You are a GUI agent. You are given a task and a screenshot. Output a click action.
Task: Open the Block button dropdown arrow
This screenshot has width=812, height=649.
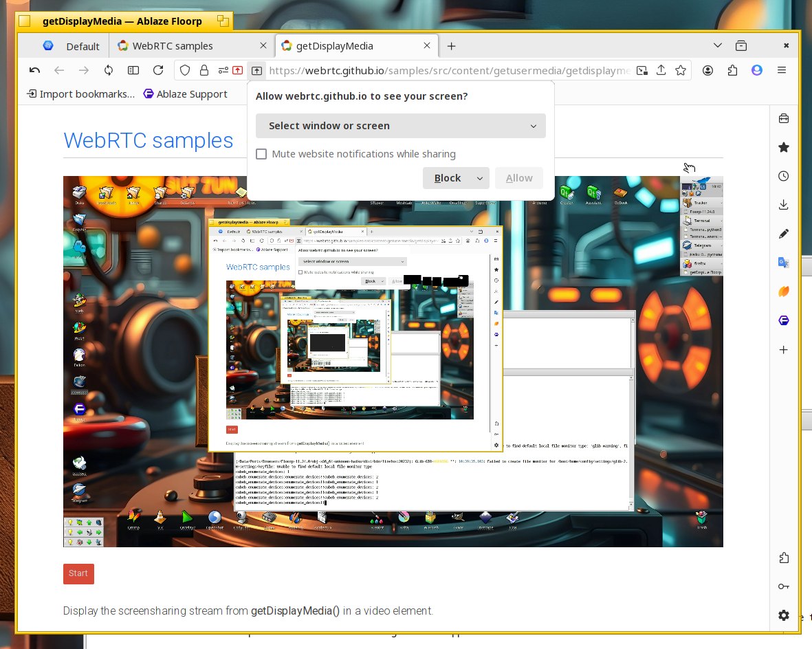479,178
